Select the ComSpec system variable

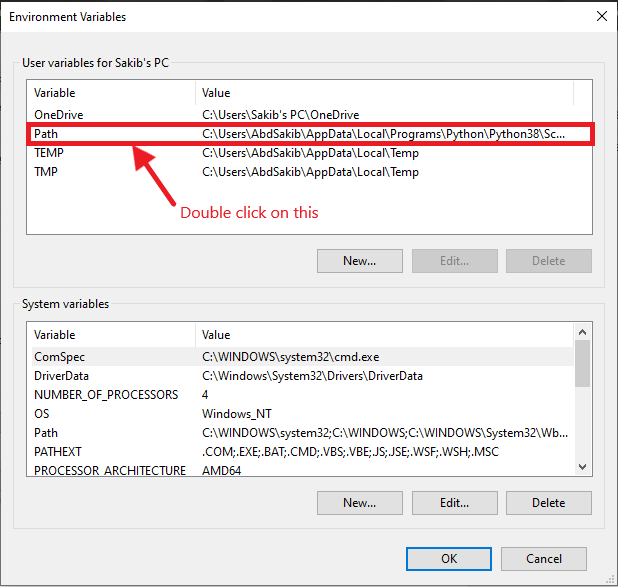click(x=302, y=357)
